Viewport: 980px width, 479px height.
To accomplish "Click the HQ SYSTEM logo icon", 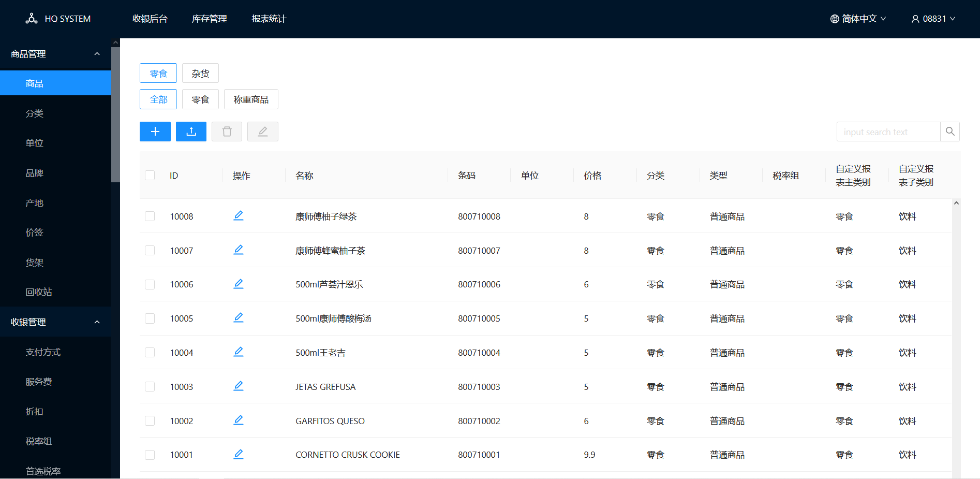I will pos(32,19).
